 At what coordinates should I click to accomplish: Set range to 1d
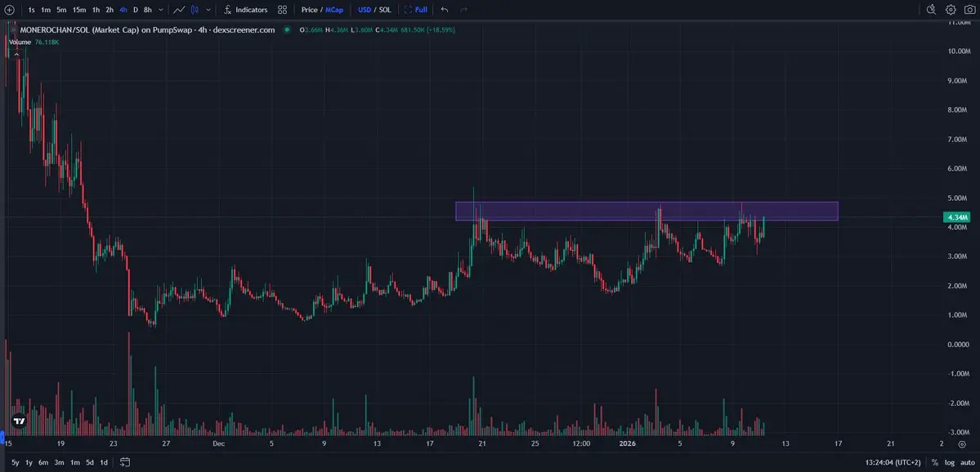(x=105, y=463)
